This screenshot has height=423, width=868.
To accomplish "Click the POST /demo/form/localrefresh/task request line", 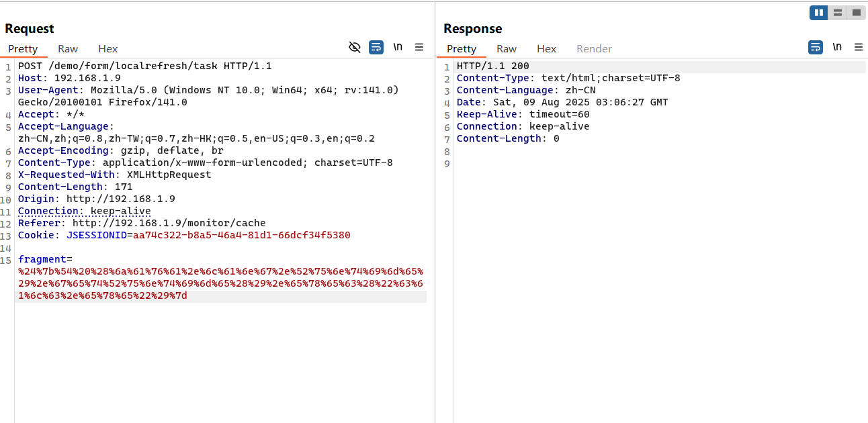I will click(x=144, y=66).
